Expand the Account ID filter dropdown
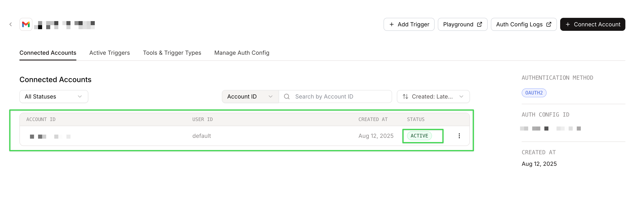The image size is (644, 210). click(x=250, y=97)
